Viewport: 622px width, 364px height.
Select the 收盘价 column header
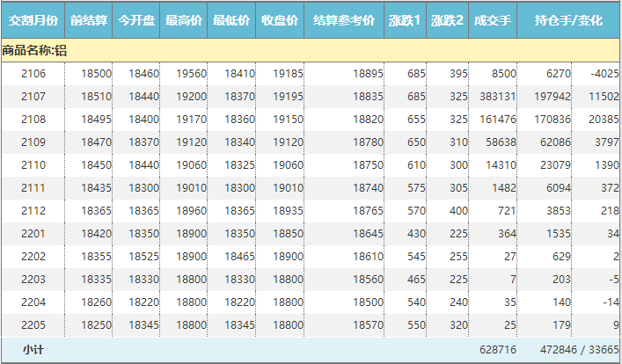click(281, 20)
